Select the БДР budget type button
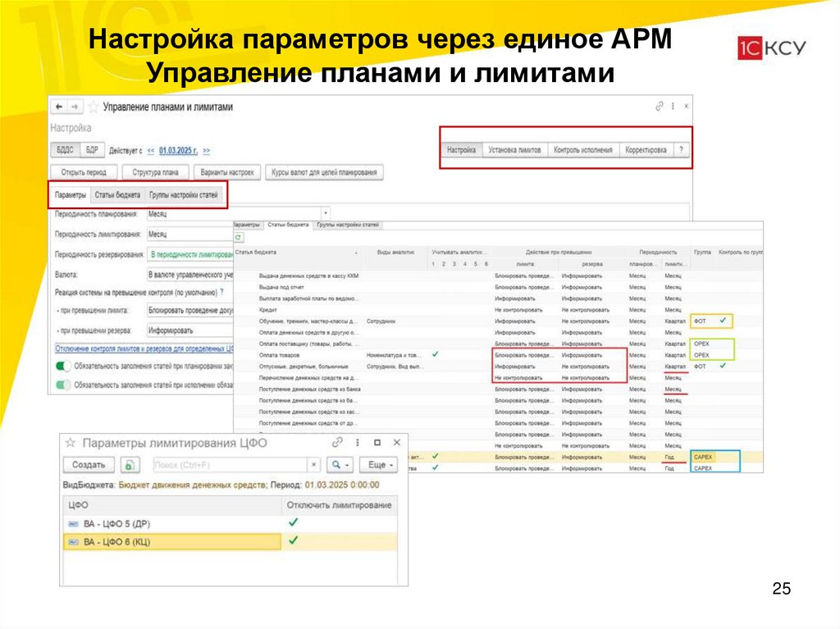 pyautogui.click(x=92, y=150)
